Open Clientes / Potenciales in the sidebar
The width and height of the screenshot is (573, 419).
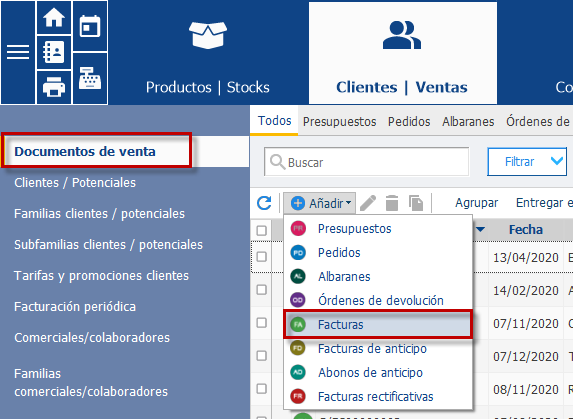coord(75,182)
